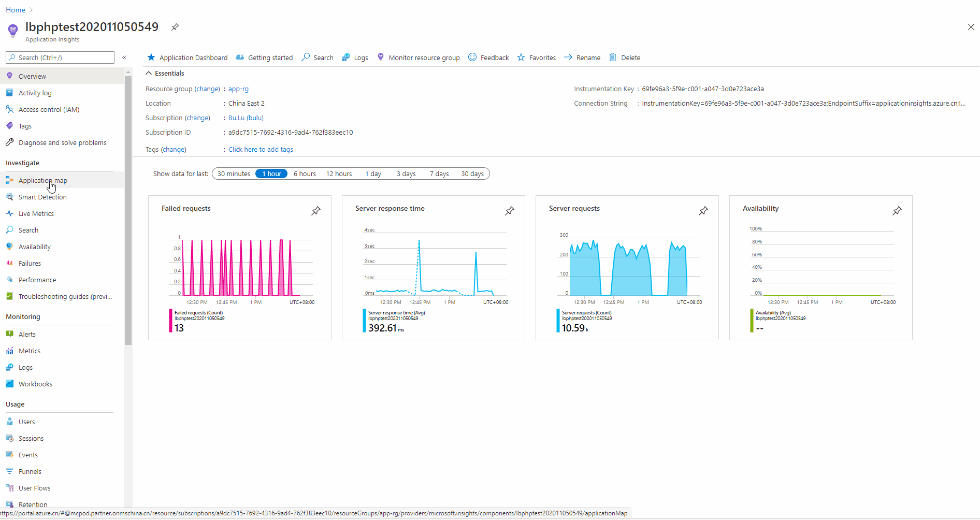Image resolution: width=980 pixels, height=520 pixels.
Task: Pin the Availability chart to dashboard
Action: [897, 211]
